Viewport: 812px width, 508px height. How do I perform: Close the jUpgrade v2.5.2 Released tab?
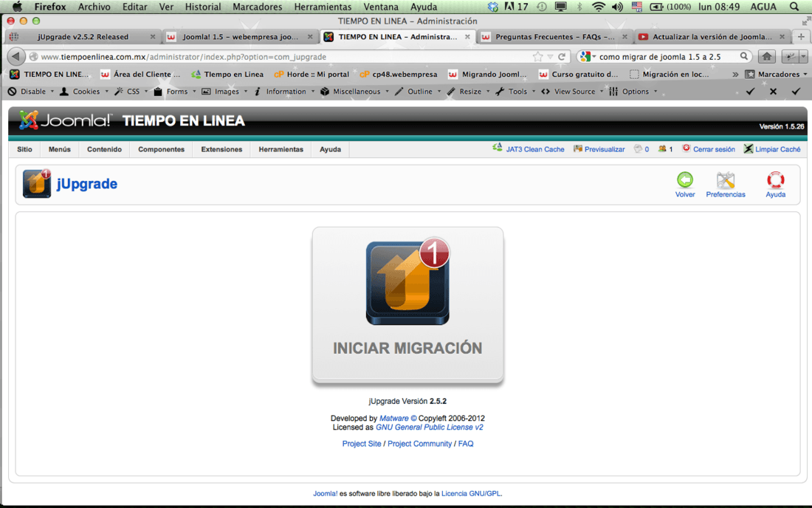[x=153, y=37]
